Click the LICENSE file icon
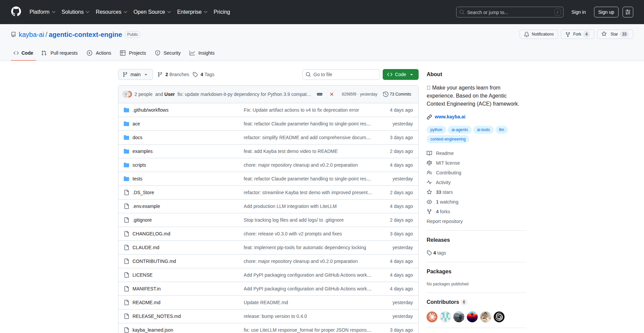Screen dimensions: 644x333 pos(126,275)
